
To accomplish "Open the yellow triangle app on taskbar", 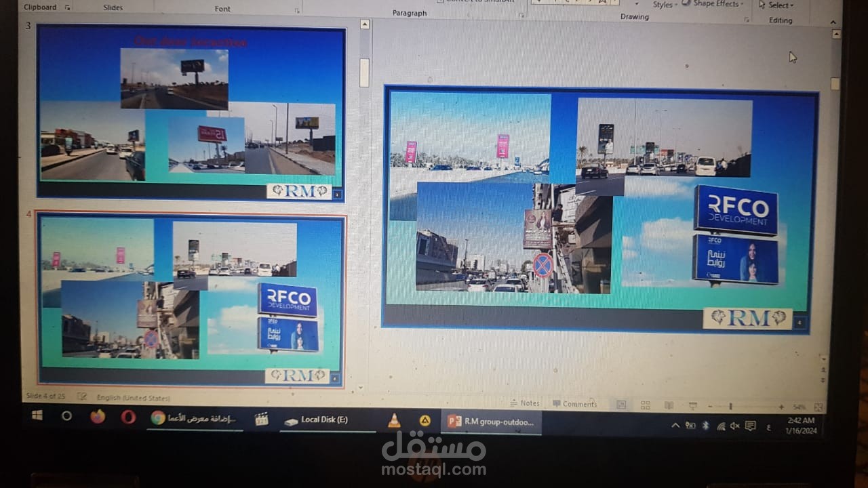I will 425,421.
